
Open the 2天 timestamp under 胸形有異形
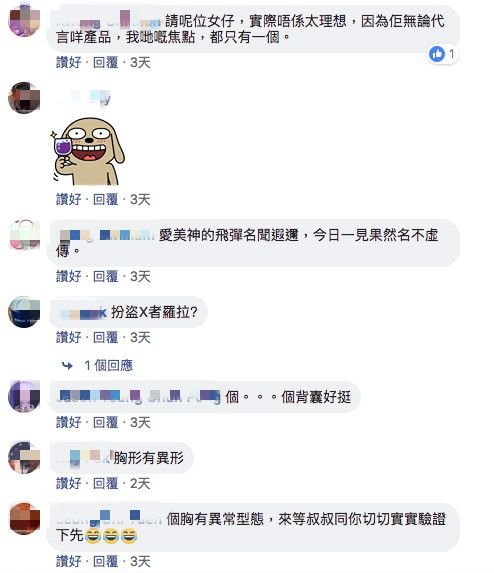[x=140, y=483]
